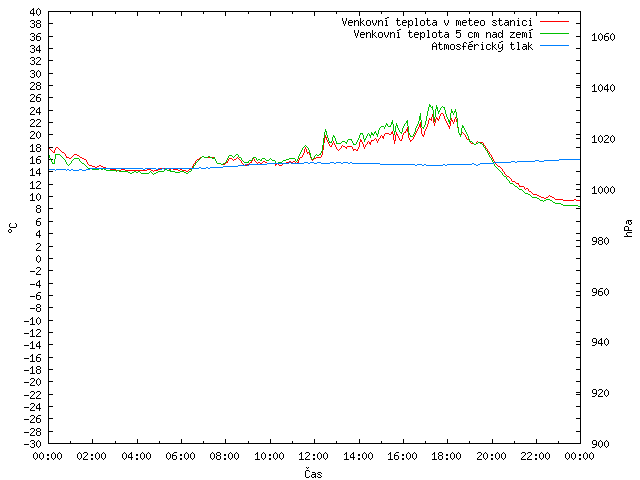The width and height of the screenshot is (640, 480).
Task: Click temperature label 40 on left axis
Action: click(x=36, y=12)
